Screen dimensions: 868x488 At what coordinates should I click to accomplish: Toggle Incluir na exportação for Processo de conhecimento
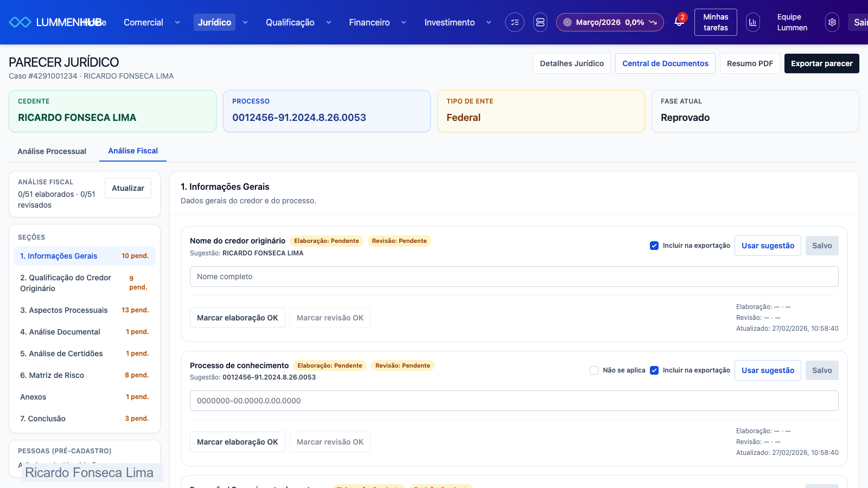pyautogui.click(x=654, y=370)
